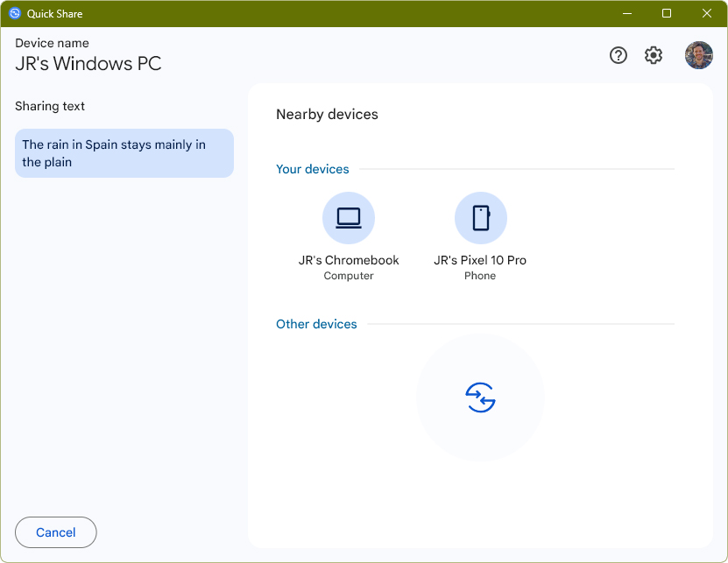
Task: Click the Quick Share logo in the title bar
Action: tap(15, 13)
